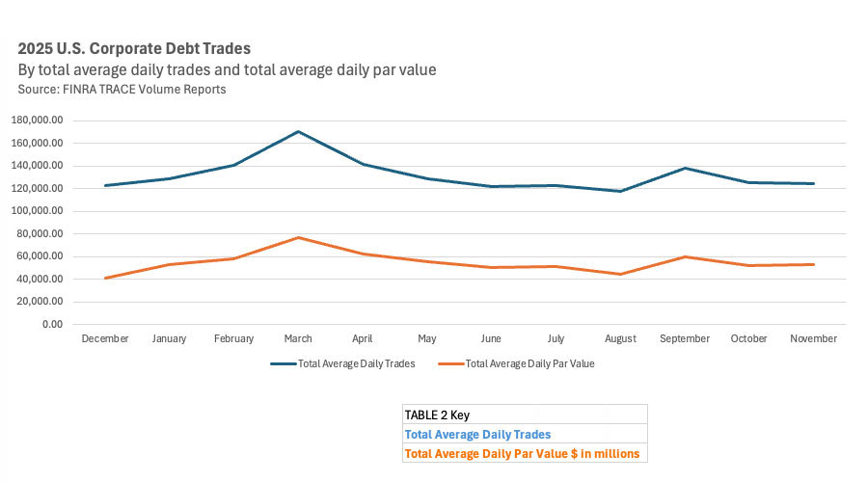Click the FINRA TRACE Volume Reports source line
868x482 pixels.
click(x=122, y=90)
